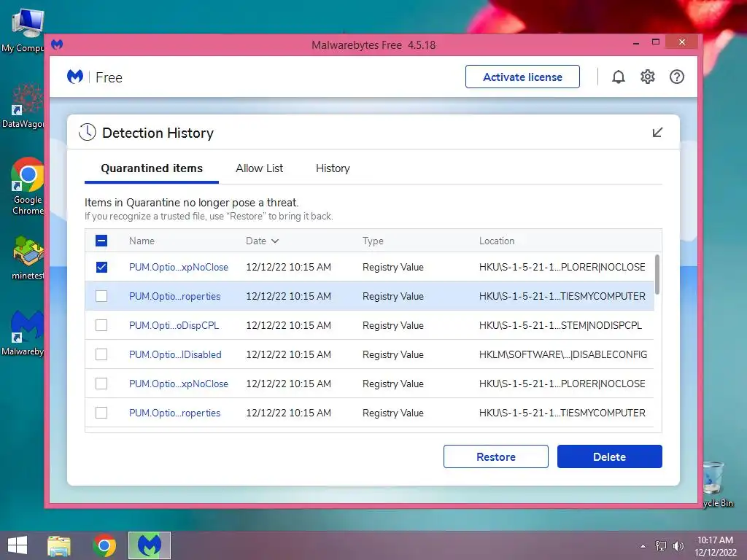Open the Windows Start button
The image size is (747, 560).
(18, 545)
